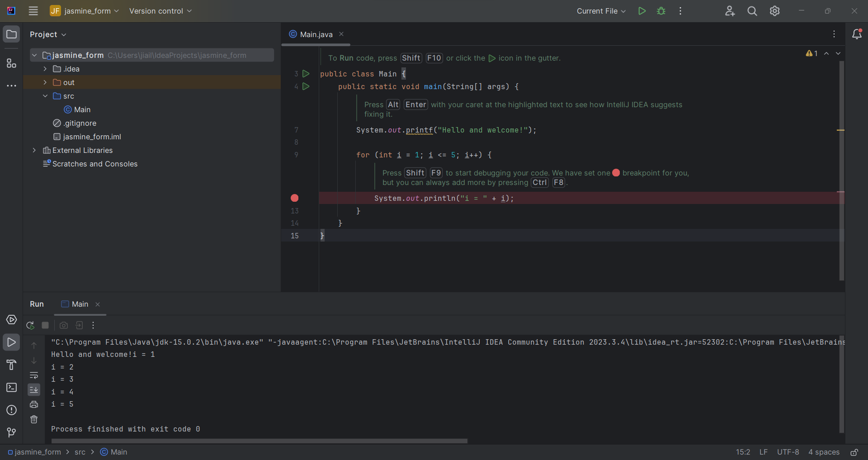This screenshot has width=868, height=460.
Task: Toggle the Project tool window folder icon
Action: (11, 34)
